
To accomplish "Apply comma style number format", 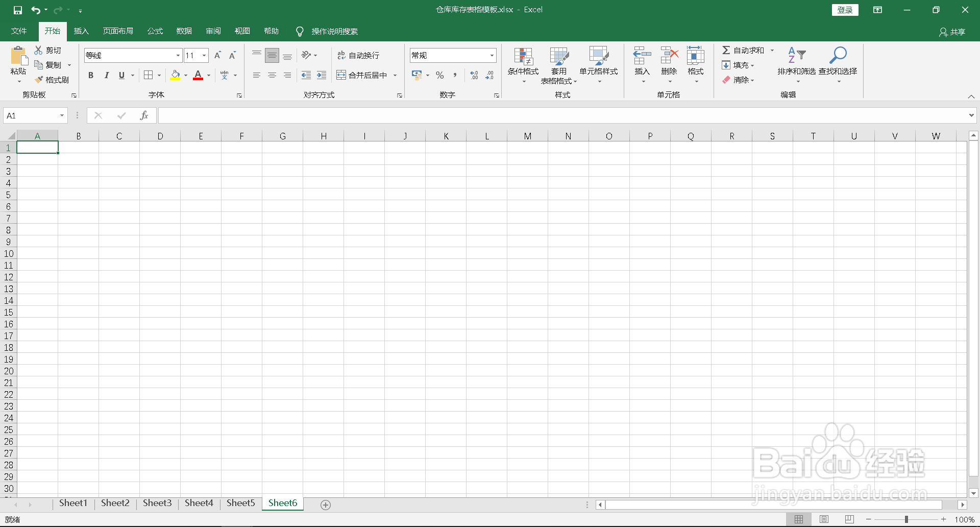I will 455,75.
